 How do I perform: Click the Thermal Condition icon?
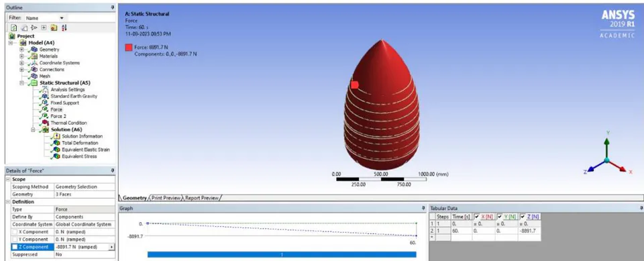pos(45,123)
